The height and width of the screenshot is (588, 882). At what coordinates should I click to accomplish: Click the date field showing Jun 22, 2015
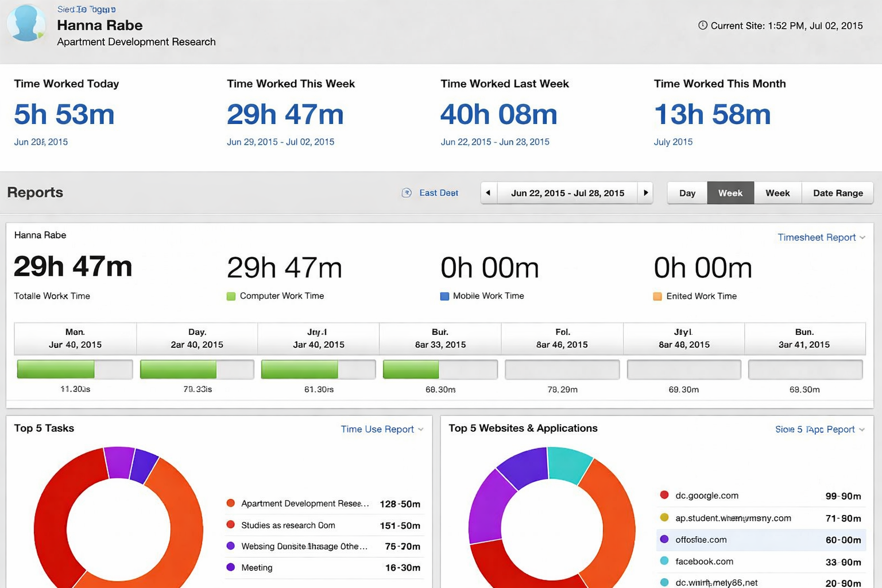tap(567, 193)
